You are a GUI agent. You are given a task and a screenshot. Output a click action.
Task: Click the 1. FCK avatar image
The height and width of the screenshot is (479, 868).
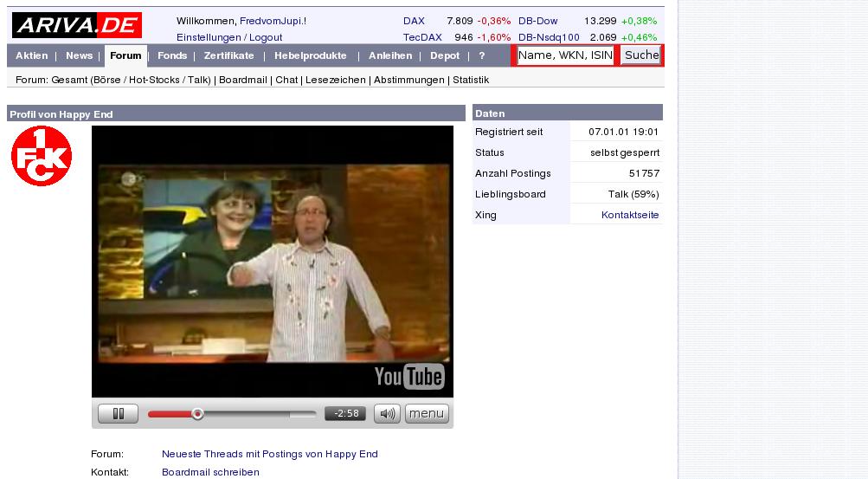pyautogui.click(x=42, y=156)
